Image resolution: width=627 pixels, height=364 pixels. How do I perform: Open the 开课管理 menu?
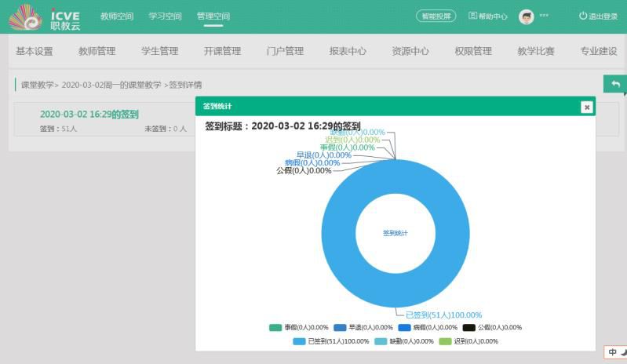[222, 52]
